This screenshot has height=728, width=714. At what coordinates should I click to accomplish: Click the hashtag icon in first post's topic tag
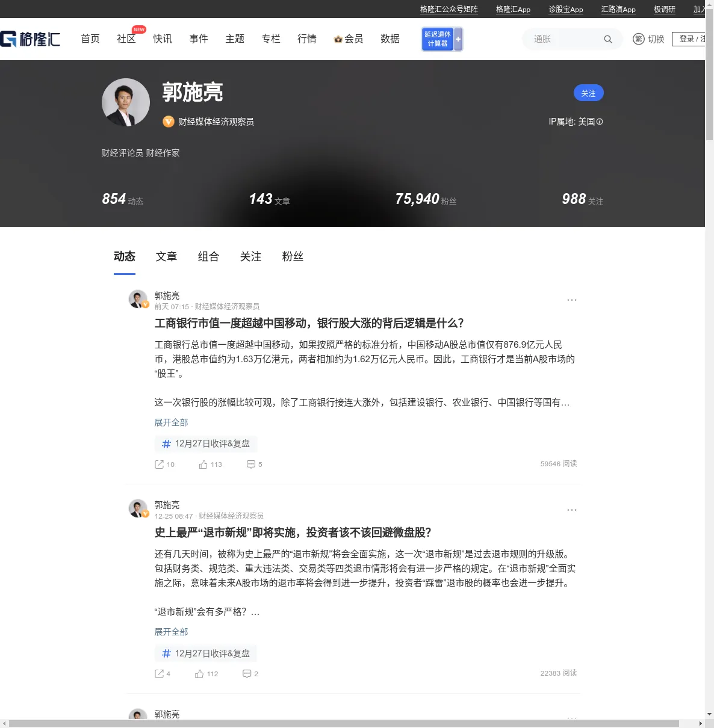click(x=167, y=444)
